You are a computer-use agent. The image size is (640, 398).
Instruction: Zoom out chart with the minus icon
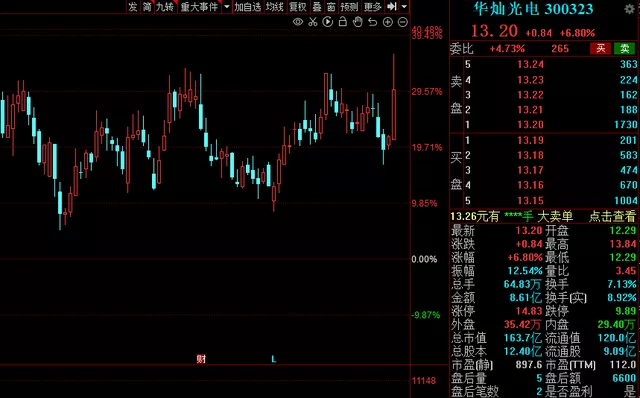[x=403, y=22]
